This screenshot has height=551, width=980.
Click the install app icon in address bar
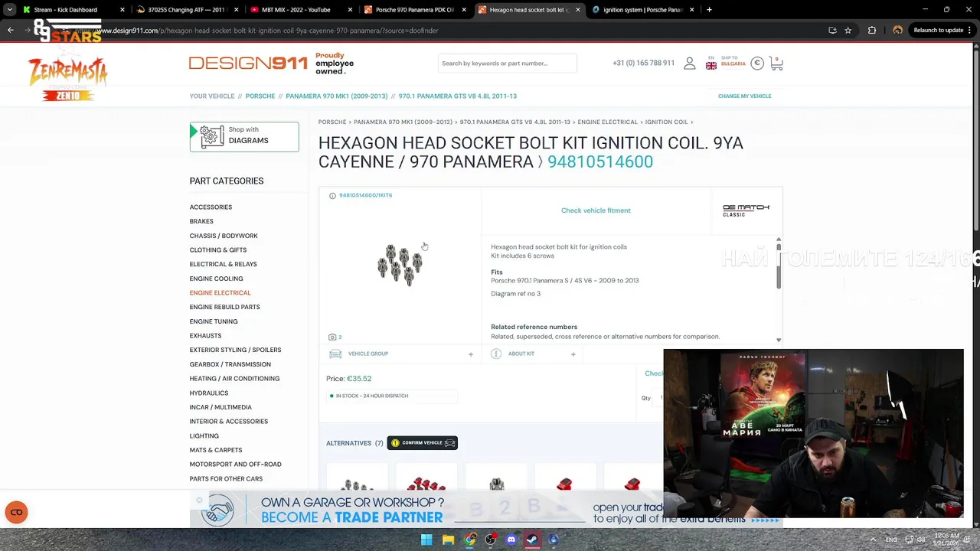click(832, 31)
